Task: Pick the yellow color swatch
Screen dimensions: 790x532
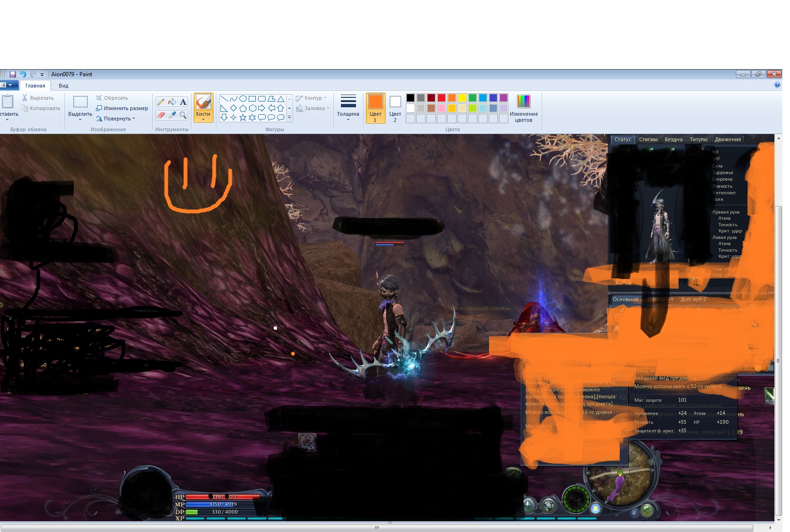Action: (462, 98)
